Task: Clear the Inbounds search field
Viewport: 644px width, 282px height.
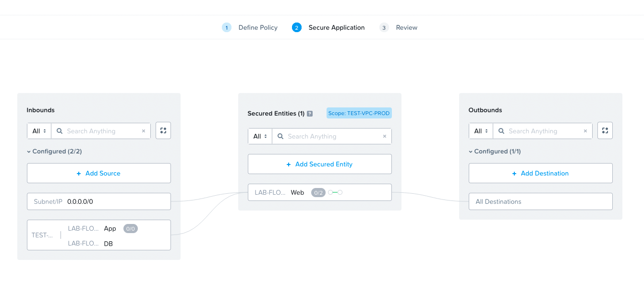Action: pos(143,131)
